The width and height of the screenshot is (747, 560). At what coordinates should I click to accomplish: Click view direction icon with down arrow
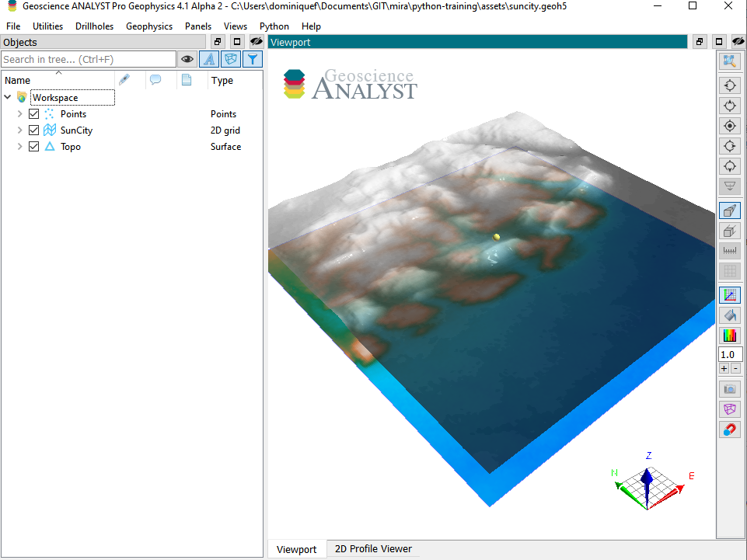tap(729, 165)
